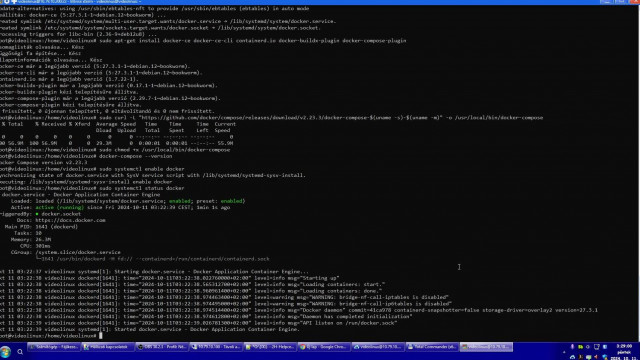Viewport: 640px width, 360px height.
Task: Click the 'docker.socket' TriggeredBy text
Action: (61, 214)
